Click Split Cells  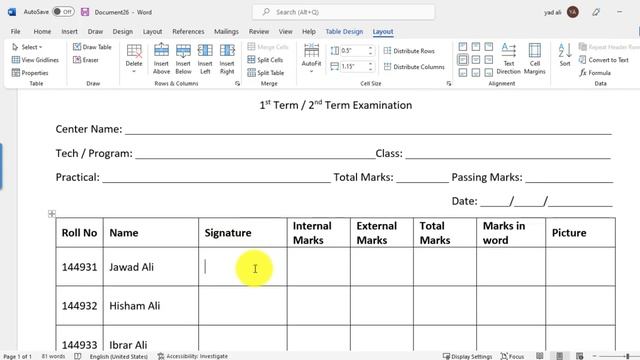click(265, 60)
